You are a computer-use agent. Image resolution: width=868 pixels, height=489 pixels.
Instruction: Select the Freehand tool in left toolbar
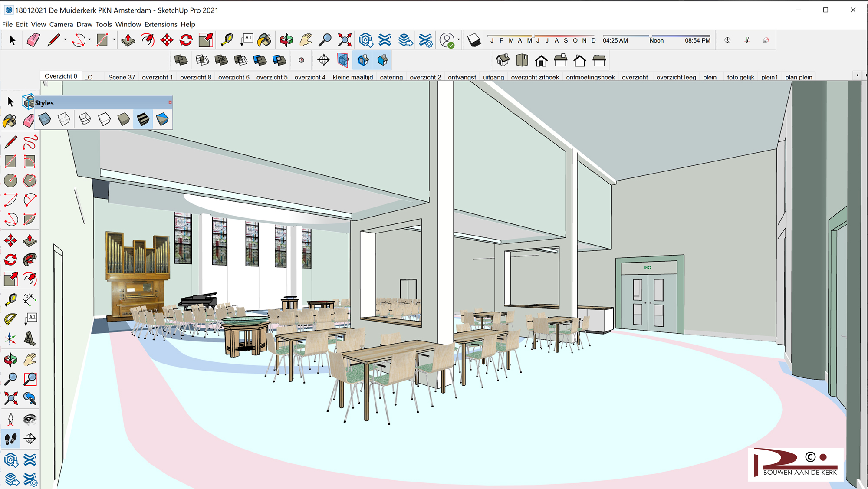[x=30, y=142]
